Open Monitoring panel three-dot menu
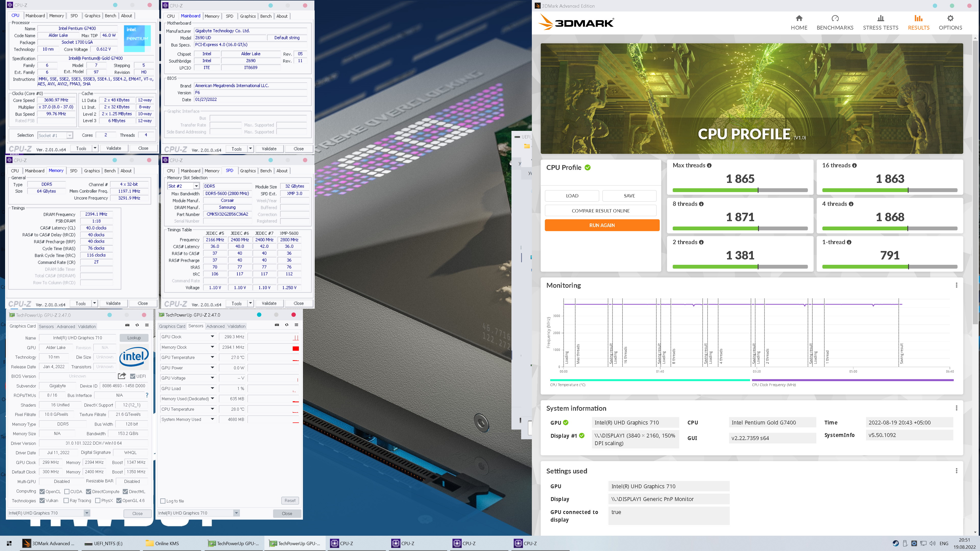The image size is (980, 551). coord(957,285)
